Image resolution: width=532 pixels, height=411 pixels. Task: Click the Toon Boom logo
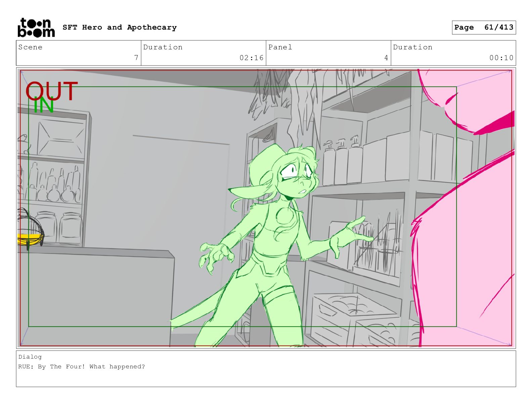pyautogui.click(x=36, y=28)
